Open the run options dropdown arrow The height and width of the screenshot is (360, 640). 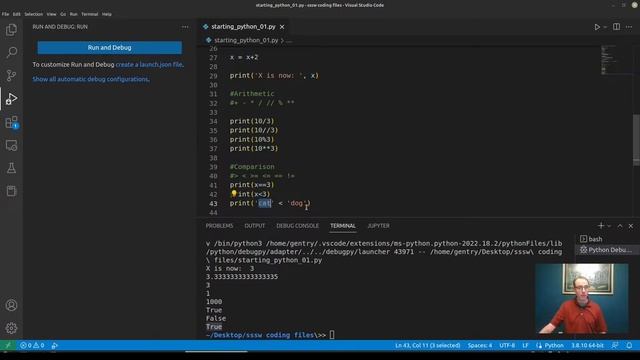point(605,27)
